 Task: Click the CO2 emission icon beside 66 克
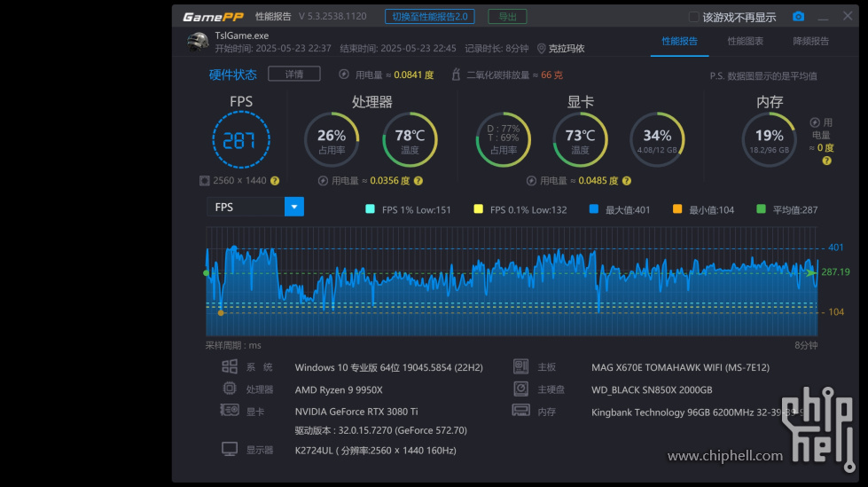(456, 75)
